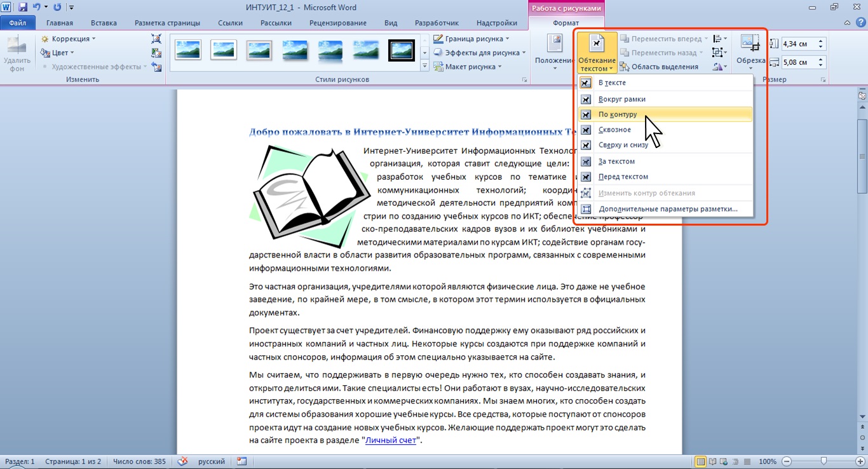Save document via quick access toolbar
This screenshot has width=868, height=469.
(23, 8)
